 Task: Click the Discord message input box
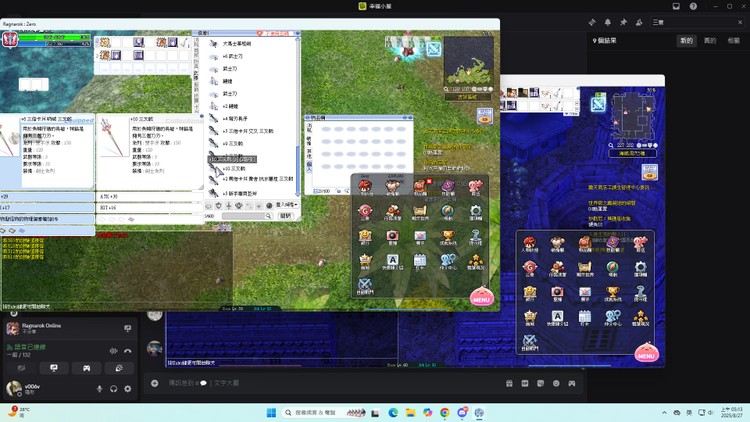pyautogui.click(x=330, y=383)
